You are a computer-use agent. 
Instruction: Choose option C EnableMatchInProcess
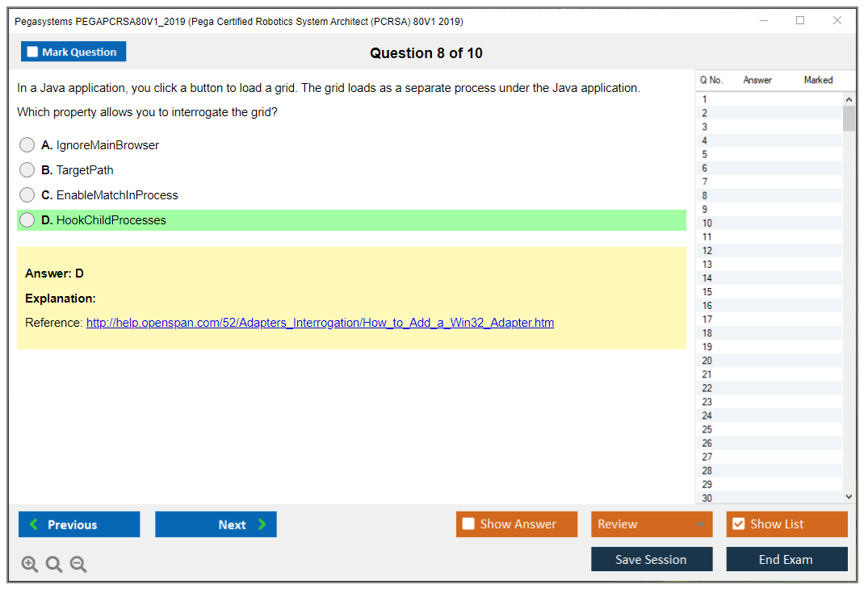pyautogui.click(x=27, y=195)
